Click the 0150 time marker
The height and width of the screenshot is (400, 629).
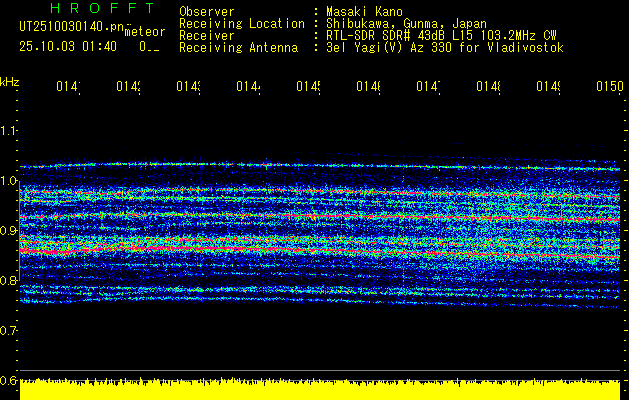pos(609,87)
